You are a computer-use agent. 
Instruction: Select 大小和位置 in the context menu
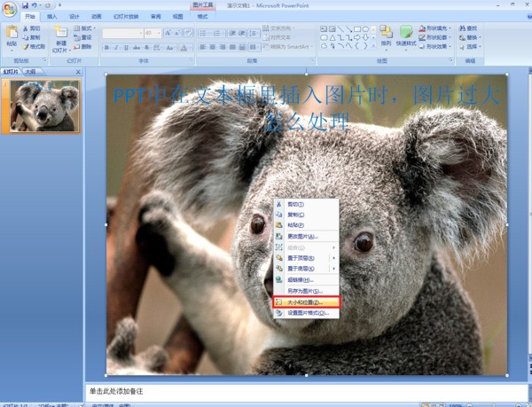(306, 301)
